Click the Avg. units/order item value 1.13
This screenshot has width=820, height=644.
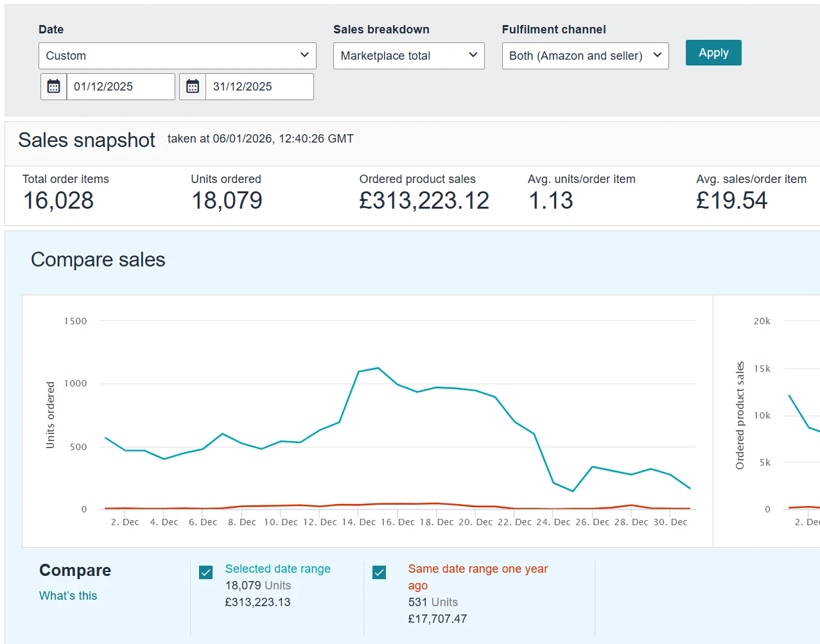pos(551,201)
